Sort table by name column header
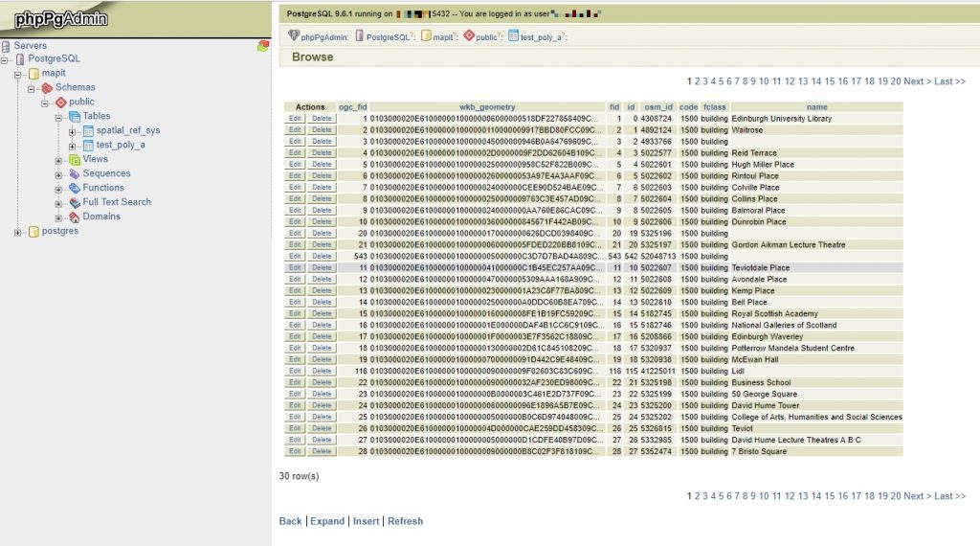980x546 pixels. pos(816,107)
